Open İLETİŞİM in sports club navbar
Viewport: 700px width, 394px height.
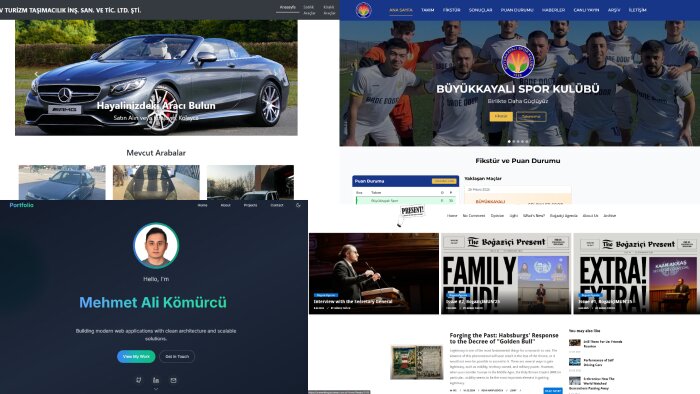coord(637,10)
